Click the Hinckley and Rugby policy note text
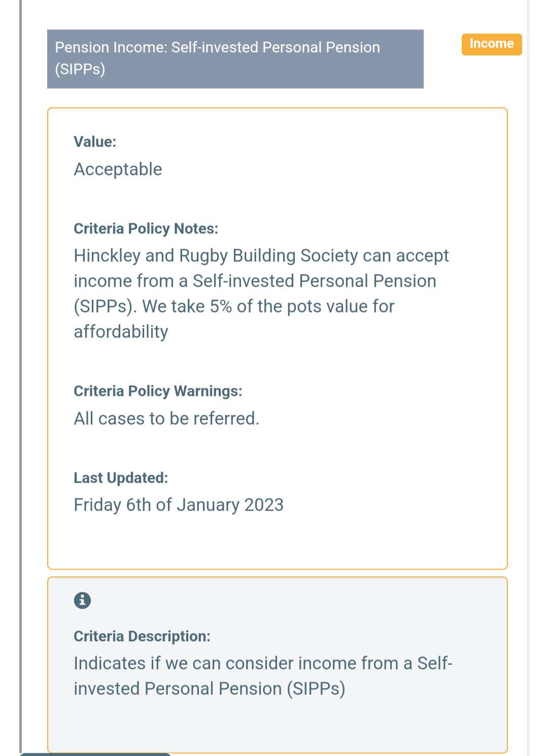The image size is (548, 756). click(x=261, y=293)
